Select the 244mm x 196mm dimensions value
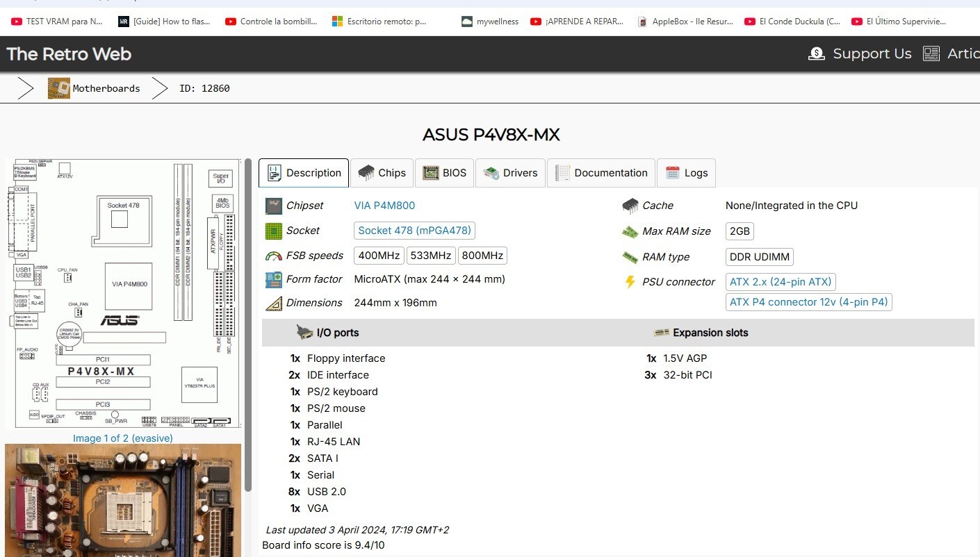Viewport: 980px width, 557px height. point(395,303)
